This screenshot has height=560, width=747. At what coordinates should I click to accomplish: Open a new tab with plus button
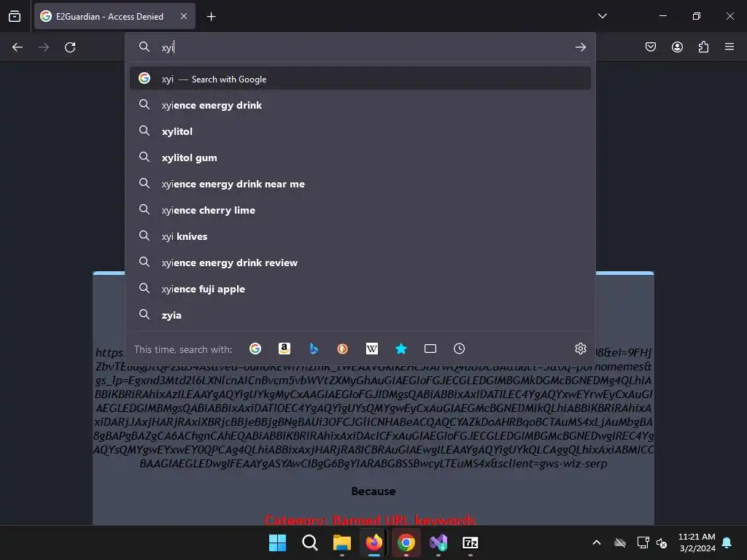tap(211, 17)
